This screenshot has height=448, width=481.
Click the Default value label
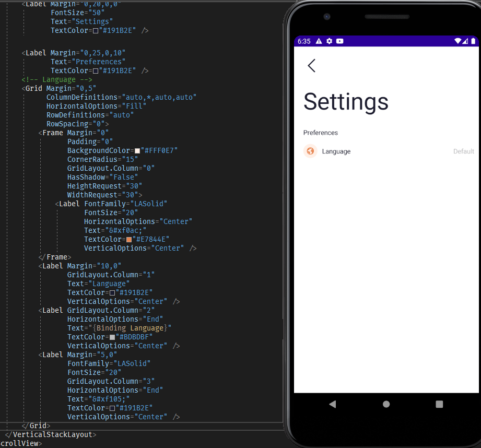[463, 151]
